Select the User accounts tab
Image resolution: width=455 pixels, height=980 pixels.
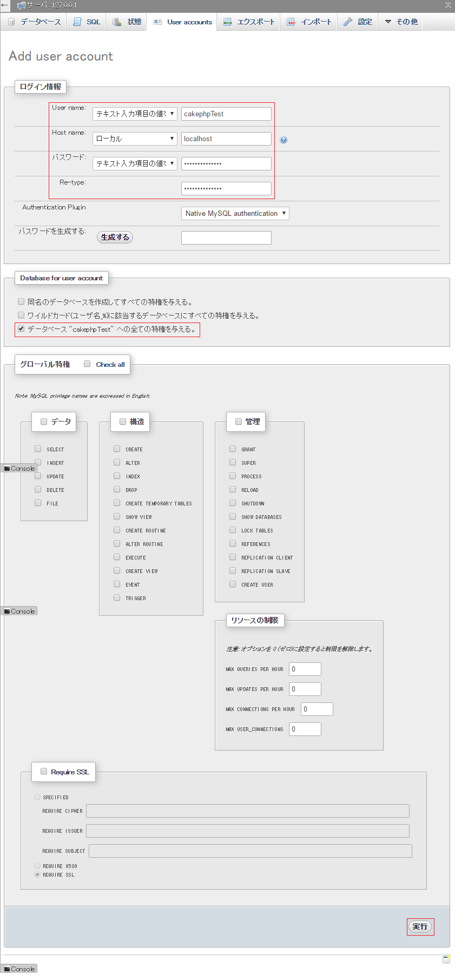[x=183, y=22]
